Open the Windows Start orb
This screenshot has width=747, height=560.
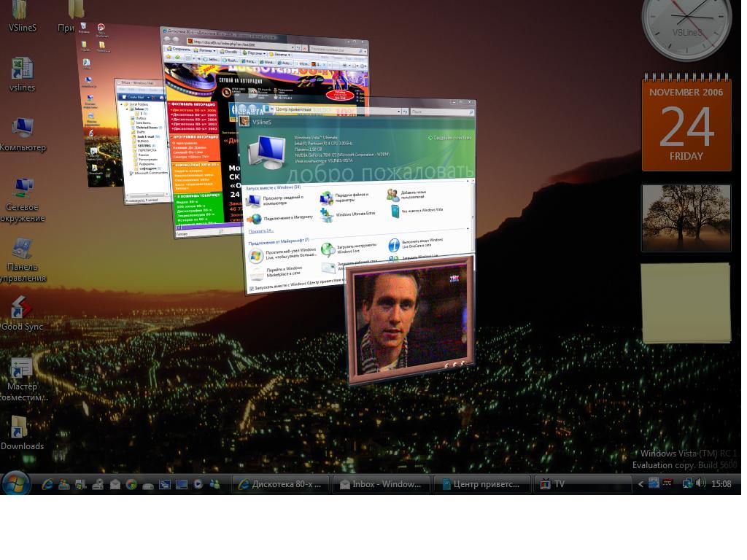click(x=15, y=484)
